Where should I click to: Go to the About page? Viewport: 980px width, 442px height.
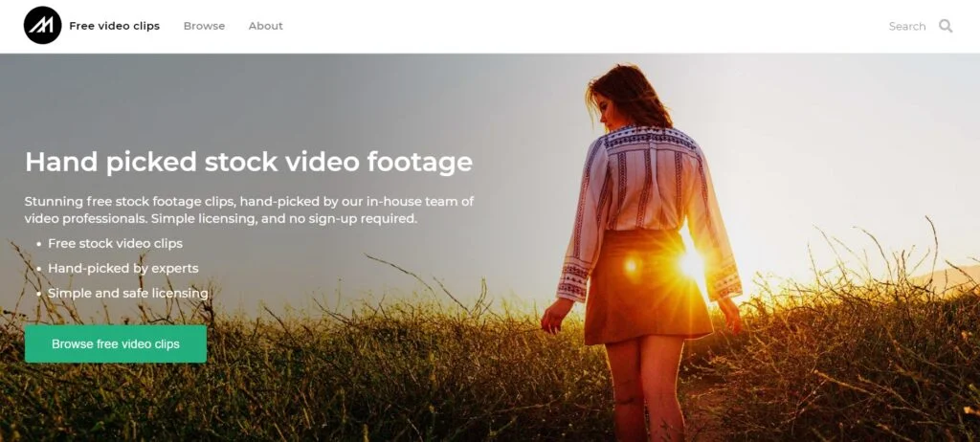tap(266, 26)
